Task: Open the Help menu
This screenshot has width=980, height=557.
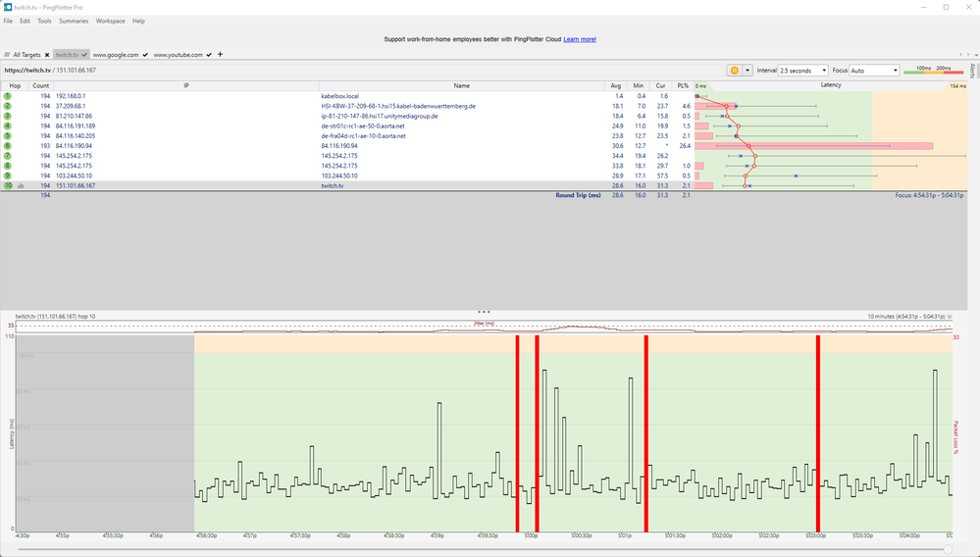Action: pyautogui.click(x=138, y=21)
